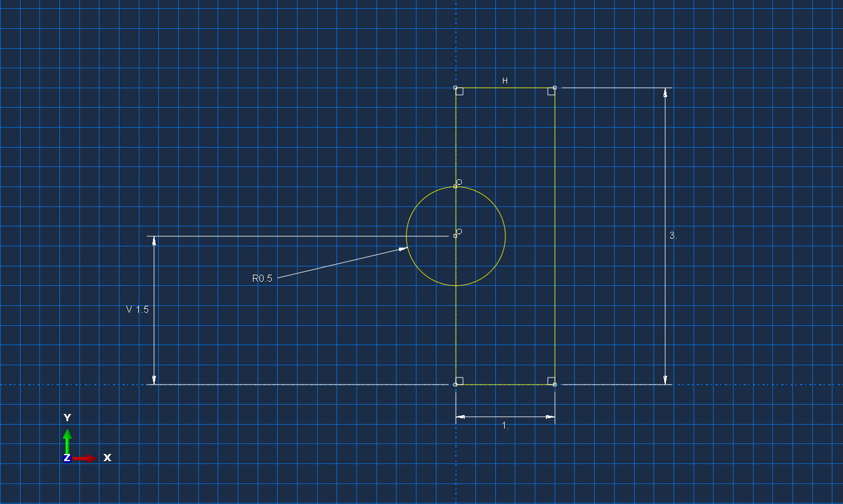Screen dimensions: 843x504
Task: Pick the 3. height dimension value
Action: (x=673, y=235)
